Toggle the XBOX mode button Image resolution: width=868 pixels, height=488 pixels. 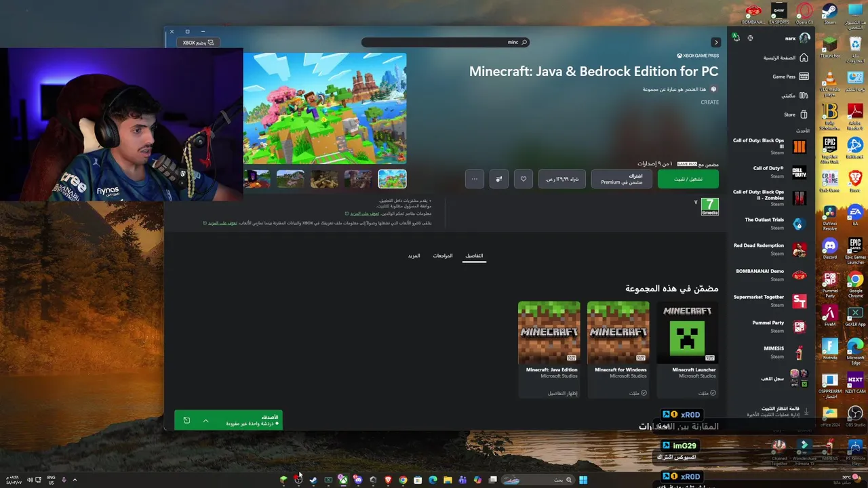point(199,43)
